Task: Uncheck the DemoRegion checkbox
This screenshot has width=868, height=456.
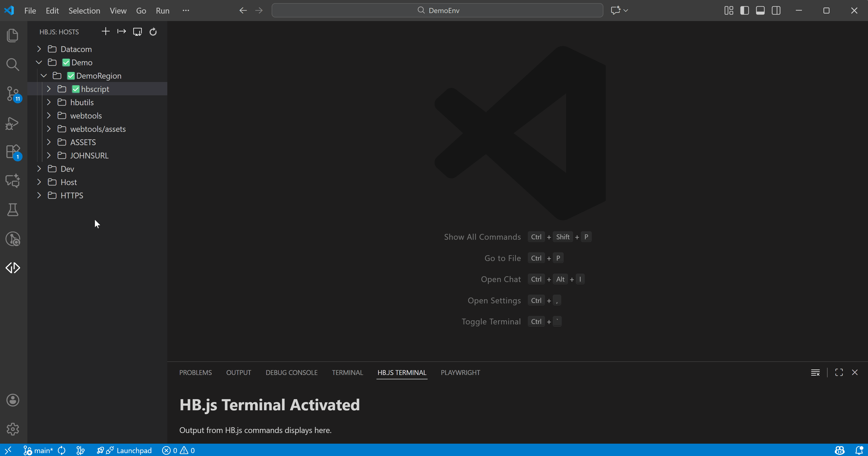Action: (71, 75)
